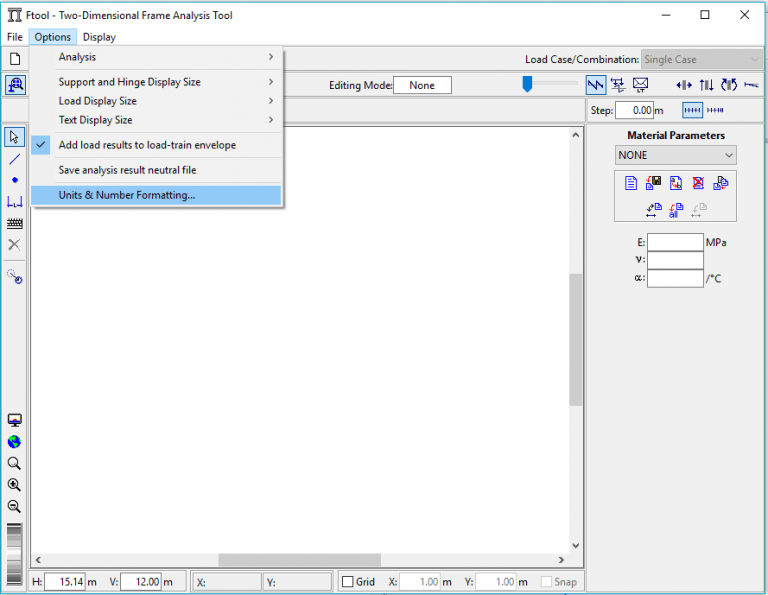Click the shear force diagram icon

(706, 85)
